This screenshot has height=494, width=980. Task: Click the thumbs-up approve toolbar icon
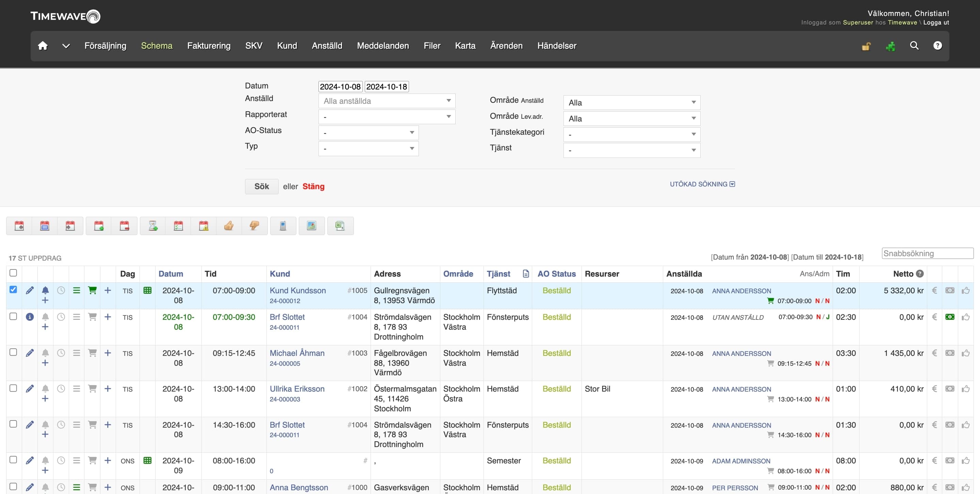[x=229, y=226]
